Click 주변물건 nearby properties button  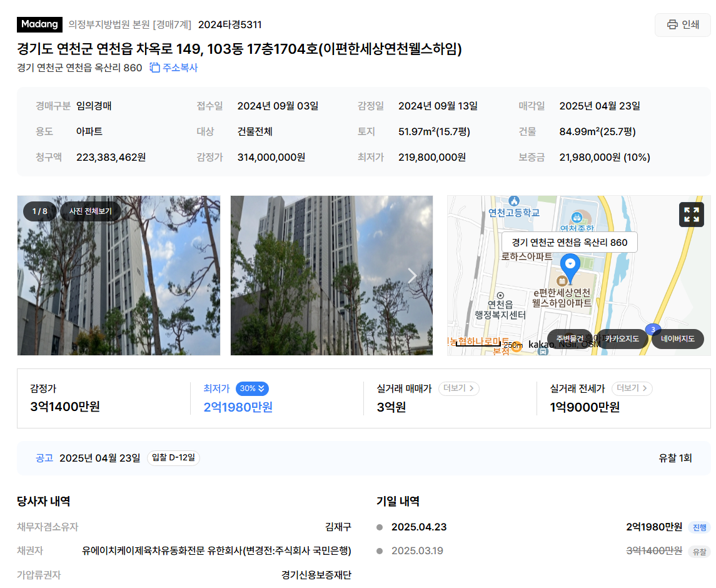[x=570, y=338]
